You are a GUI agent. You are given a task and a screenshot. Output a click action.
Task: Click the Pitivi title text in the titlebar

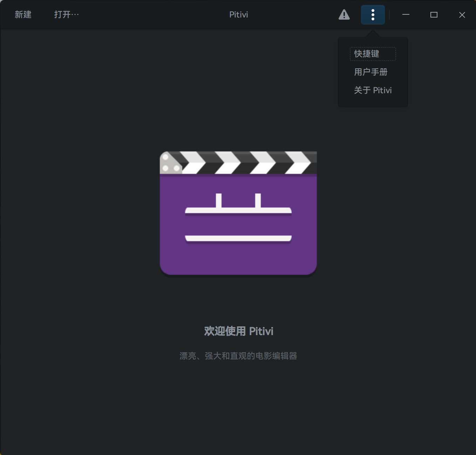239,14
